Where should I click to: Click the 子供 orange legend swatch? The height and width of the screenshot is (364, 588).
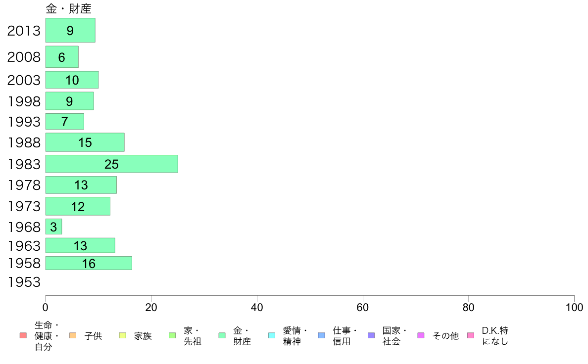tap(73, 335)
